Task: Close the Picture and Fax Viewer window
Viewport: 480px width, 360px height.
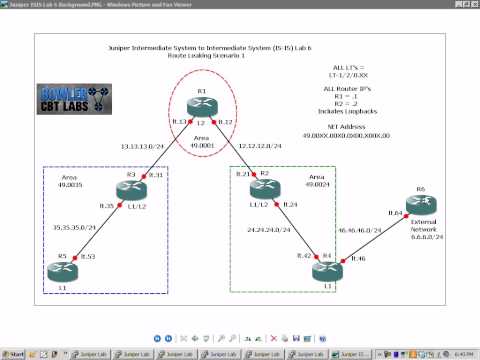Action: (x=475, y=4)
